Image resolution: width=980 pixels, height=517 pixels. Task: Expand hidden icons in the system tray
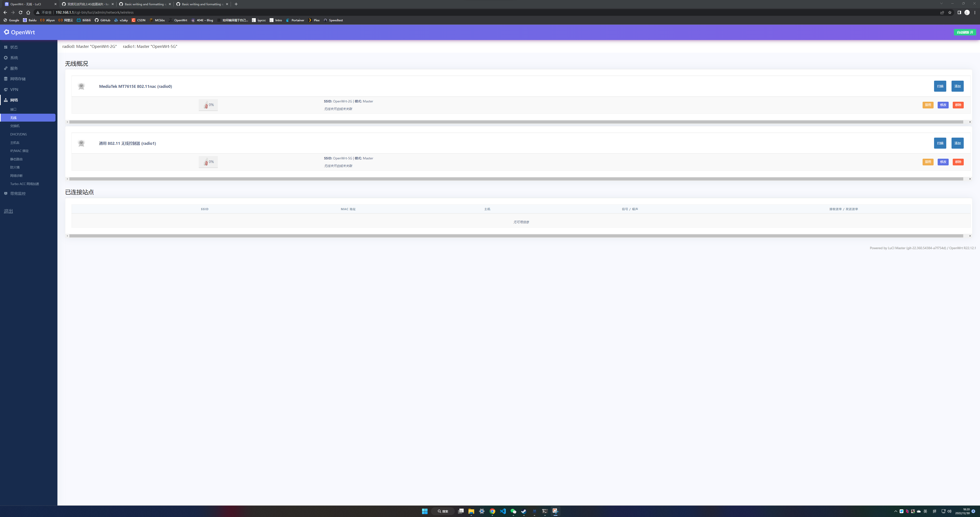pyautogui.click(x=896, y=511)
